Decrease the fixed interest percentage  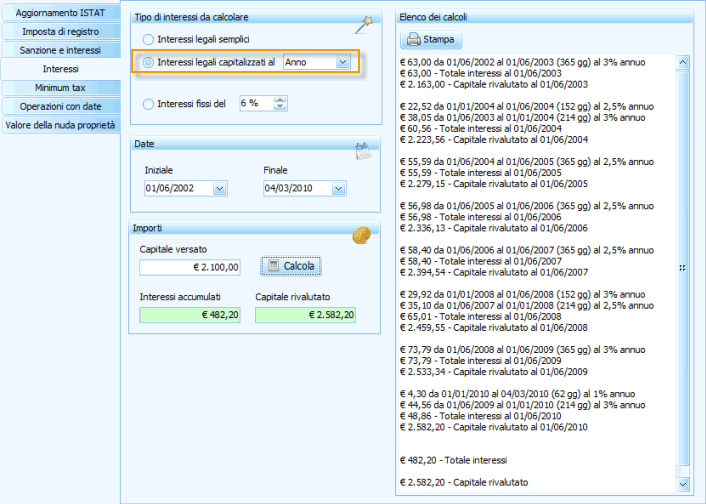click(x=280, y=107)
